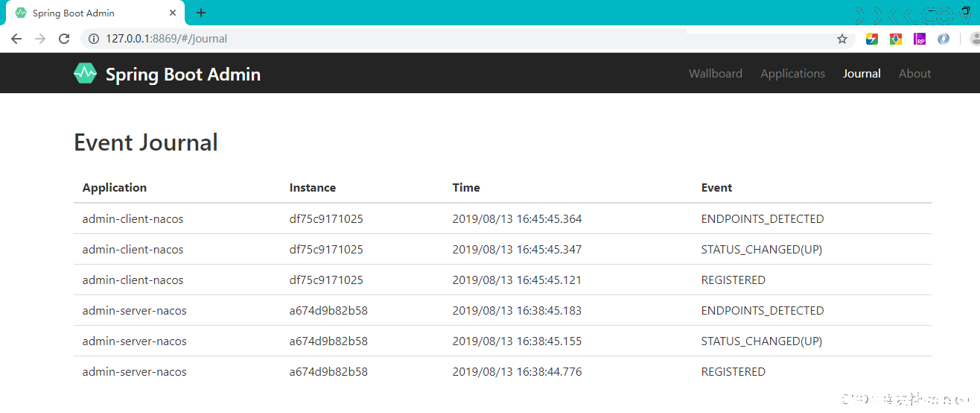980x413 pixels.
Task: Click the browser forward arrow
Action: (40, 39)
